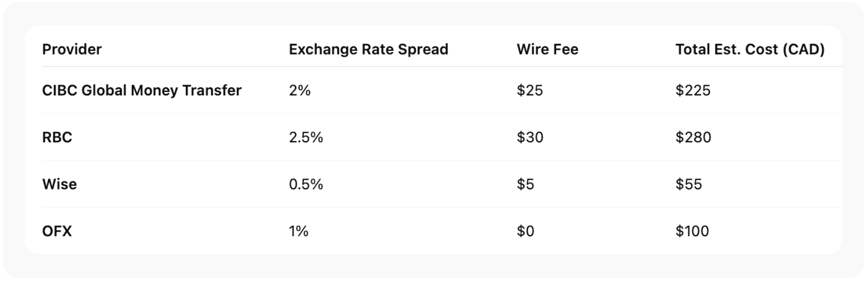Click the 1% spread value for OFX
Viewport: 868px width, 281px height.
(298, 231)
